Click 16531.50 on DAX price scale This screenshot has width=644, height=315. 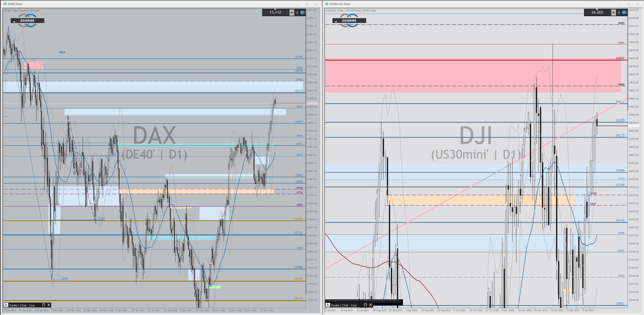pos(312,10)
